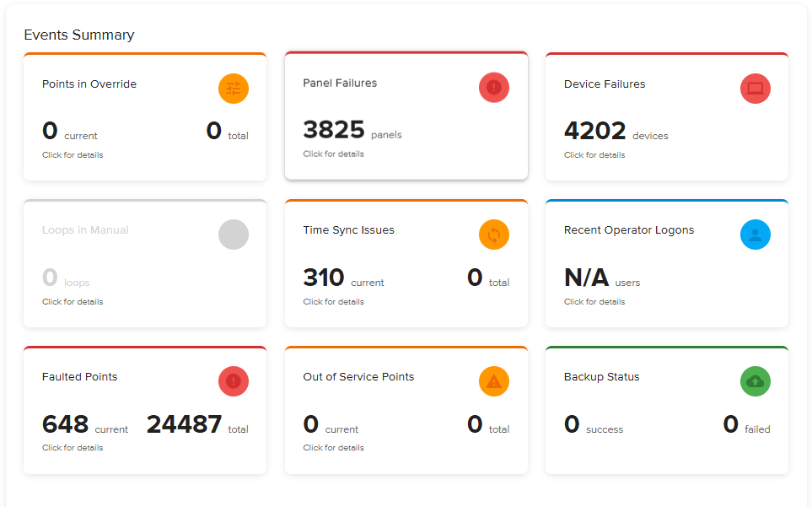Click the gray circle icon on Loops in Manual

[x=234, y=235]
